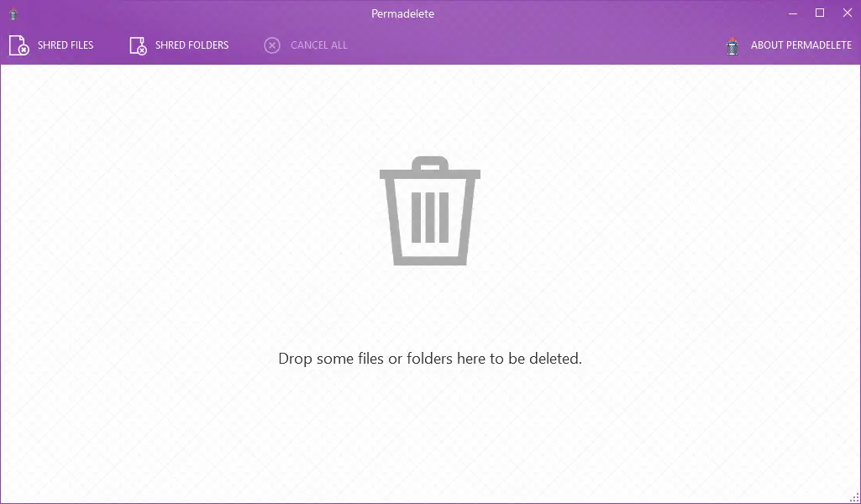Viewport: 861px width, 504px height.
Task: Click the Shred Folders icon
Action: pyautogui.click(x=138, y=45)
